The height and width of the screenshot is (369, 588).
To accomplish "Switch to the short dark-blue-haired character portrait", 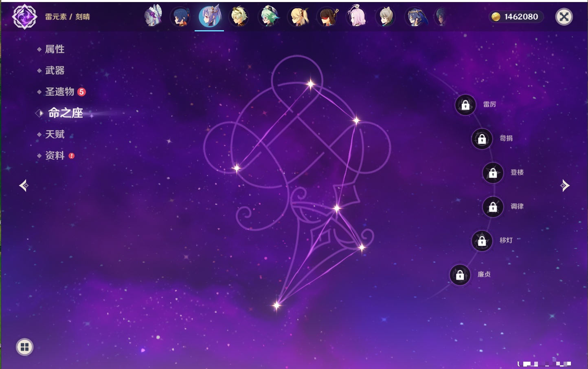I will [180, 17].
